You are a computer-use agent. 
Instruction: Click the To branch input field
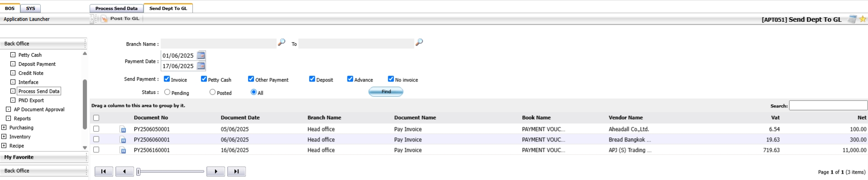pos(356,44)
